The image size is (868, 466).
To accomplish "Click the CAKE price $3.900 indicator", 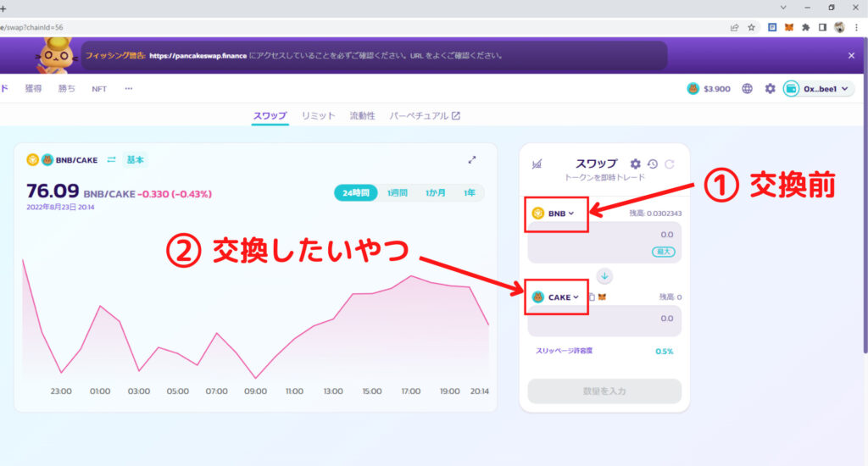I will [709, 89].
